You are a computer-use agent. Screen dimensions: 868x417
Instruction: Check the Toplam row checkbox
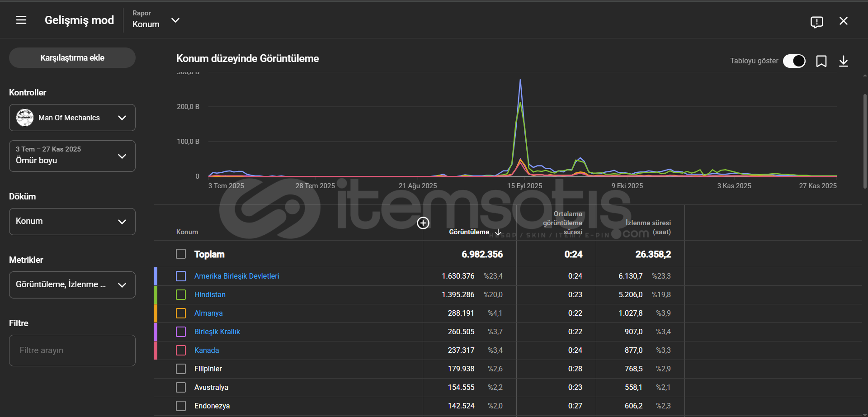click(181, 254)
